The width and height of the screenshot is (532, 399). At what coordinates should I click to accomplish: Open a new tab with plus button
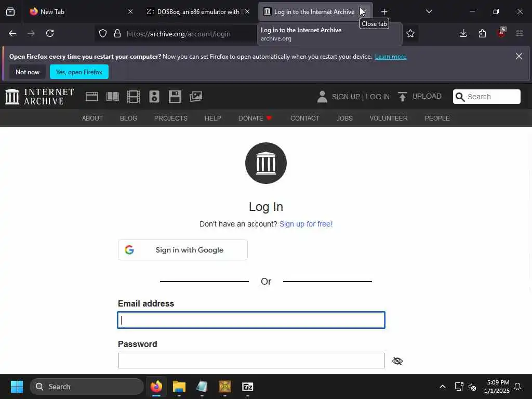coord(384,12)
